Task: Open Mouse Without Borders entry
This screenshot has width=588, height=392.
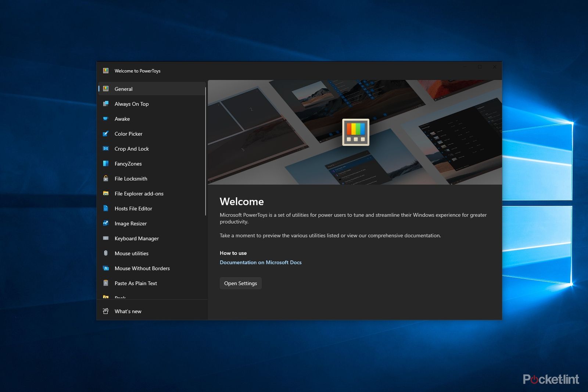Action: tap(151, 268)
